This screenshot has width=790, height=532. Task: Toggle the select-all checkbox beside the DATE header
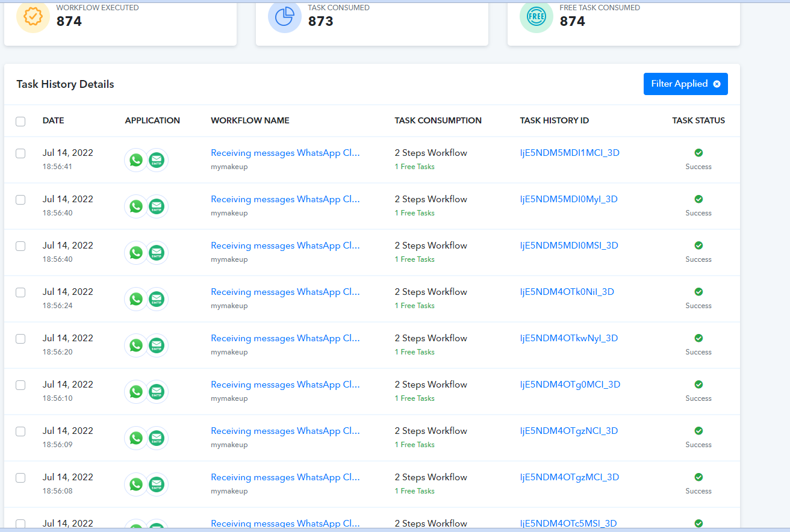coord(20,122)
